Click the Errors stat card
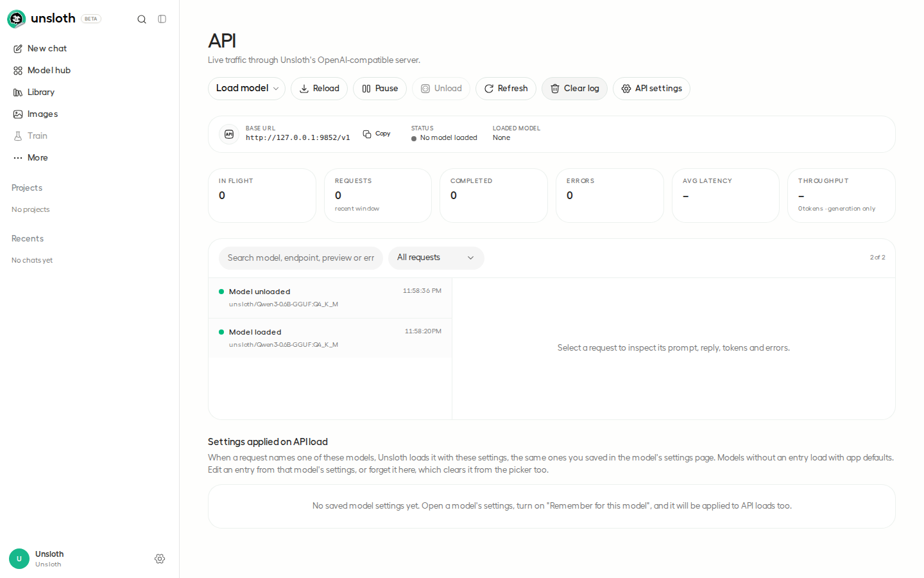Screen dimensions: 924x578 pos(610,196)
